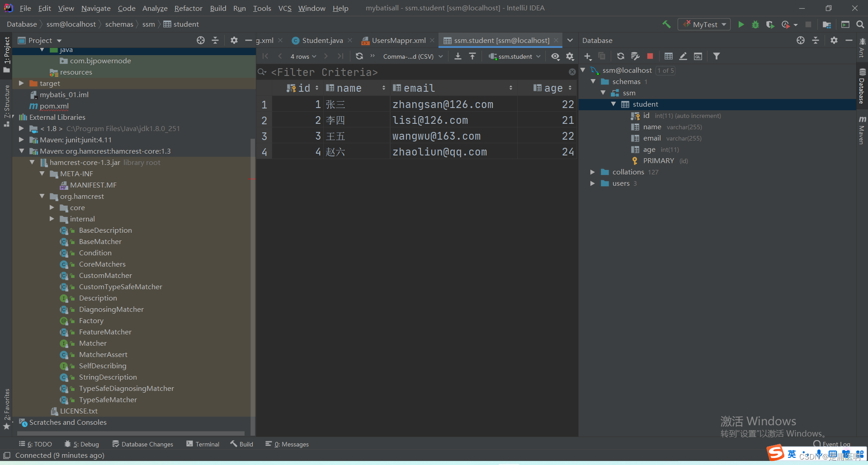Click the Run Anything icon beside search
Image resolution: width=868 pixels, height=465 pixels.
tap(845, 24)
